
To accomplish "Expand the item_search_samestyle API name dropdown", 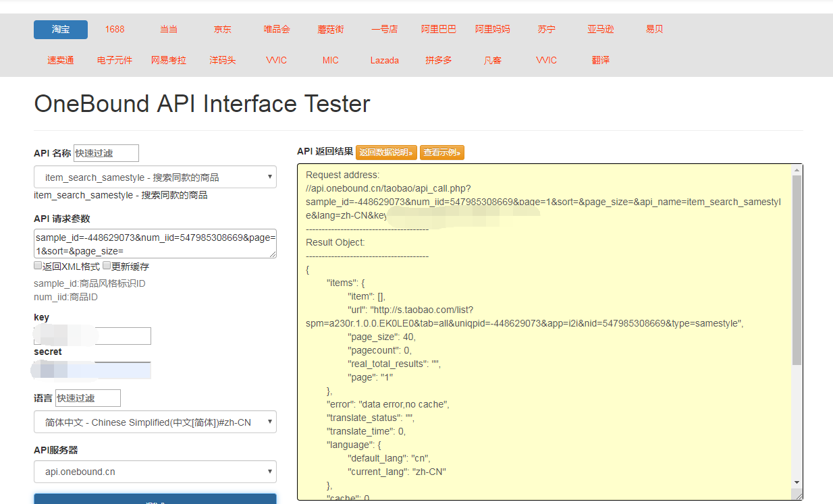I will pos(155,177).
